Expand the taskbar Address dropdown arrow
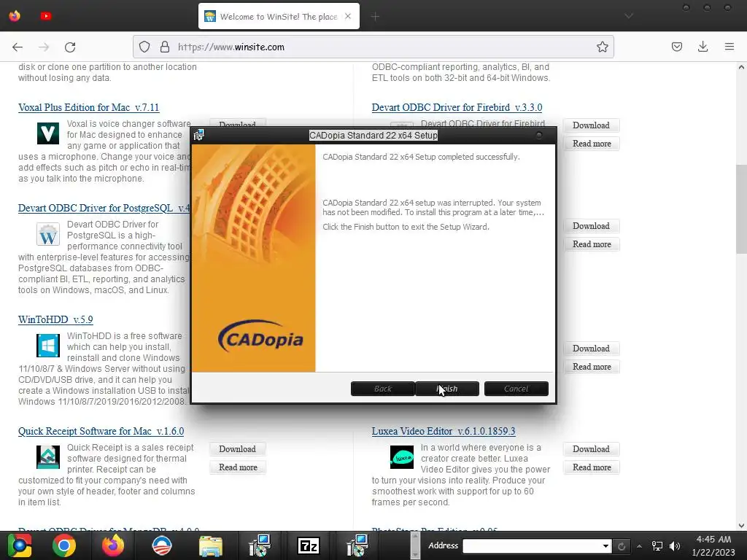This screenshot has width=747, height=560. 605,545
